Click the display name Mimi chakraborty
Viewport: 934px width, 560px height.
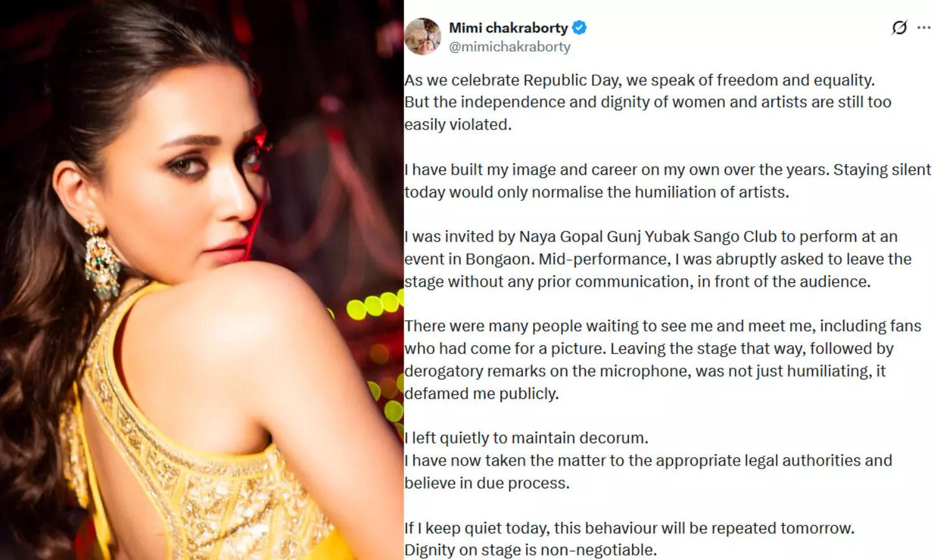tap(508, 28)
